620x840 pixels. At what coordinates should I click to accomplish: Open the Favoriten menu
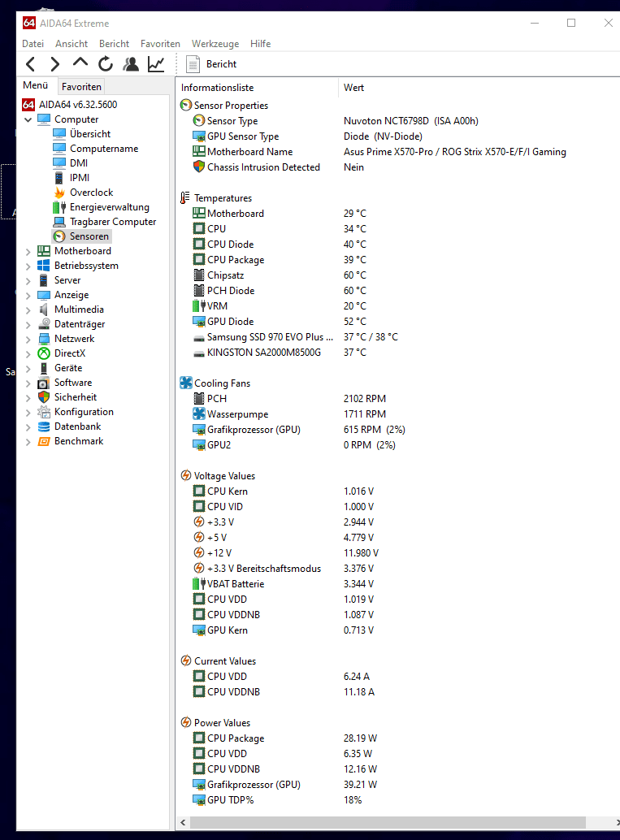coord(160,43)
